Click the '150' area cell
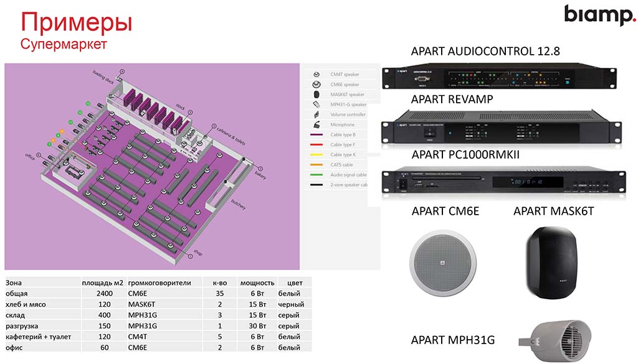This screenshot has height=364, width=638. 105,326
